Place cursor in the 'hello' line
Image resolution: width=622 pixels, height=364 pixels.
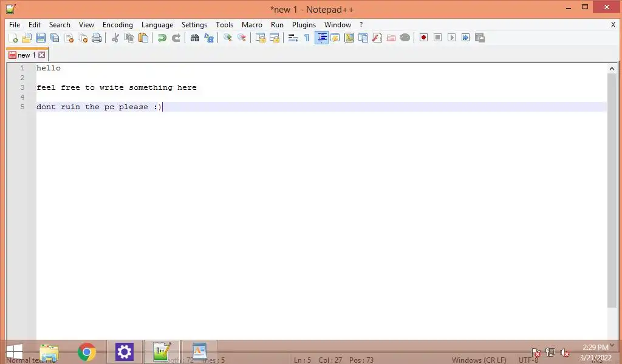coord(49,68)
